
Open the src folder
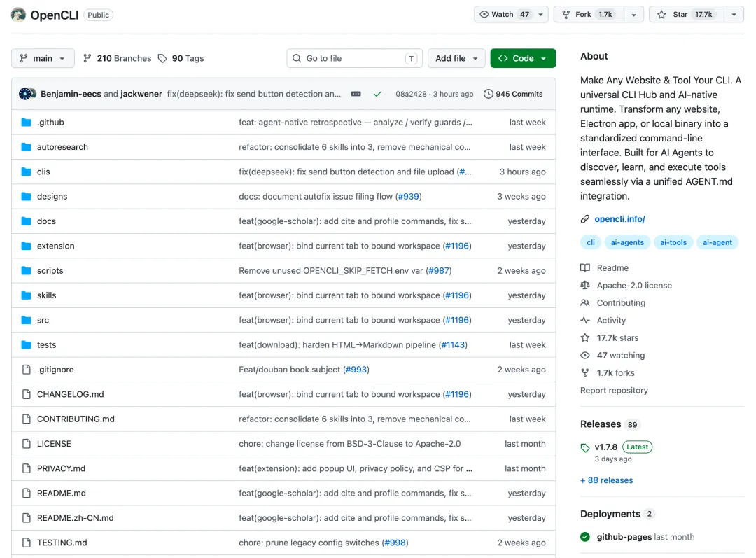43,320
